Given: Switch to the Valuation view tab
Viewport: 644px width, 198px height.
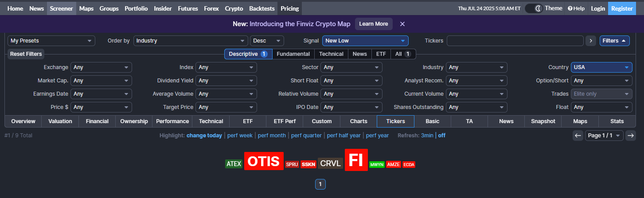Looking at the screenshot, I should point(60,121).
